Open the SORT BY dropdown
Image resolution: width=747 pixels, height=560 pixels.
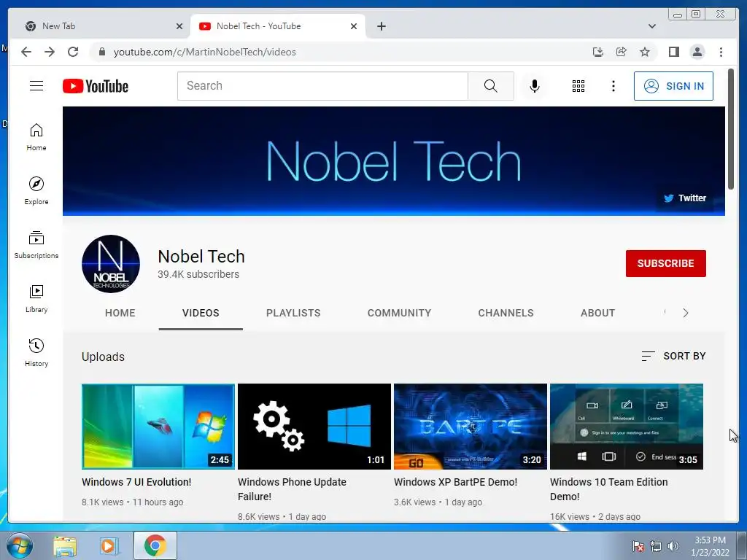click(x=673, y=356)
